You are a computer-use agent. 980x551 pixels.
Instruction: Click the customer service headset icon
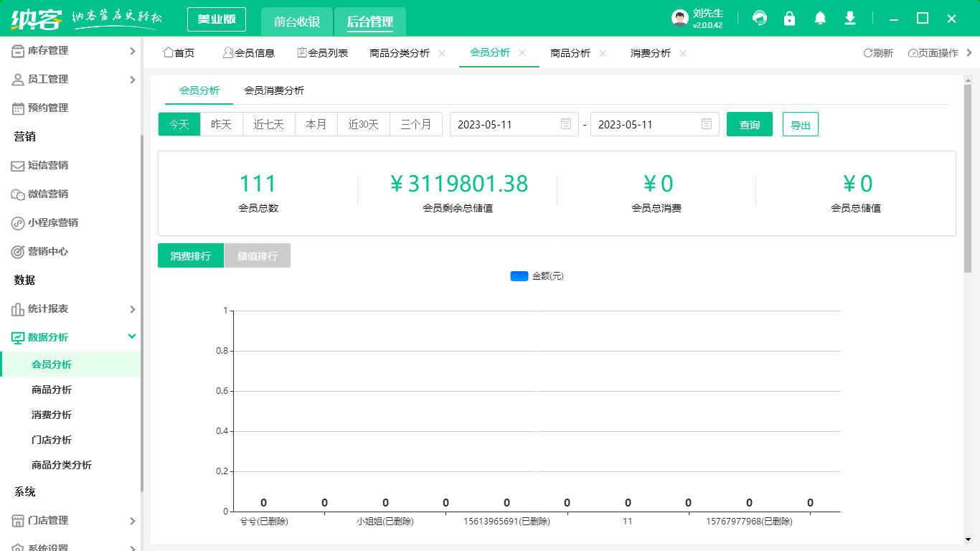click(x=760, y=19)
